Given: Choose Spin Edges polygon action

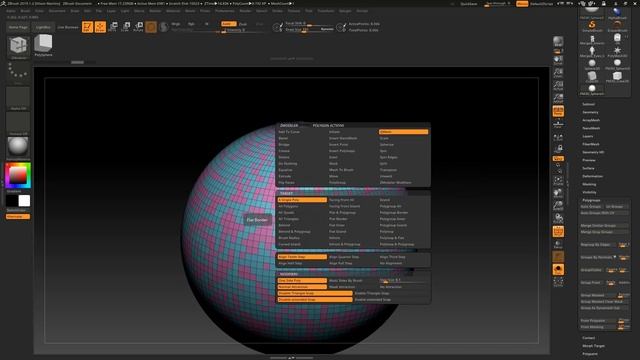Looking at the screenshot, I should pyautogui.click(x=388, y=157).
